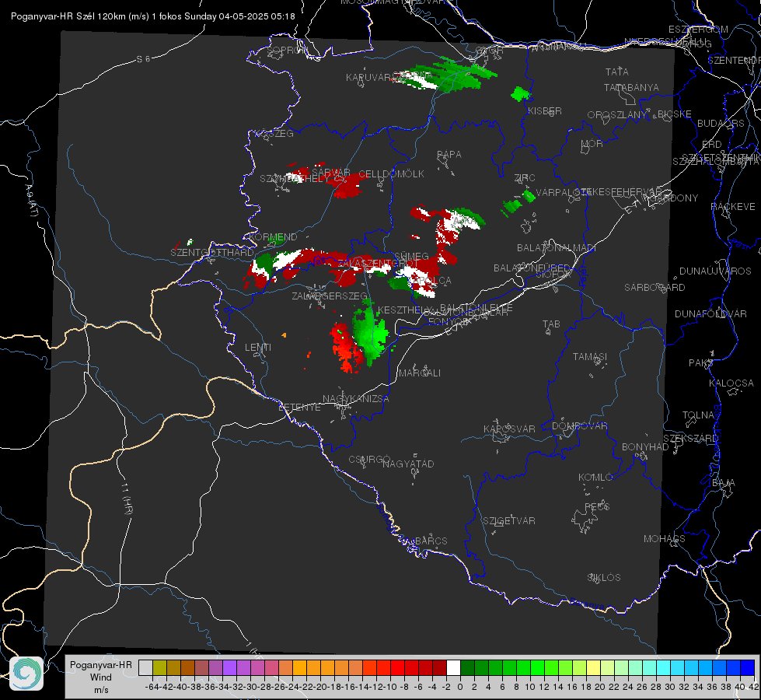761x700 pixels.
Task: Click the 'NAGYATAD' city label
Action: (x=408, y=464)
